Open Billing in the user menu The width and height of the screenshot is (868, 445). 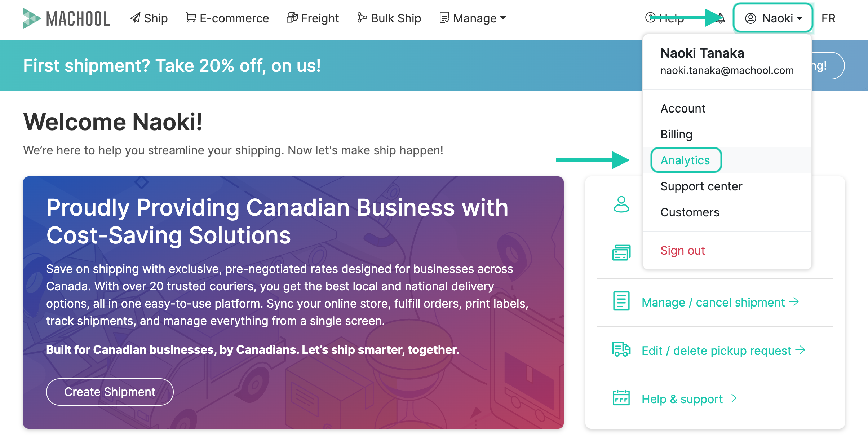(676, 134)
